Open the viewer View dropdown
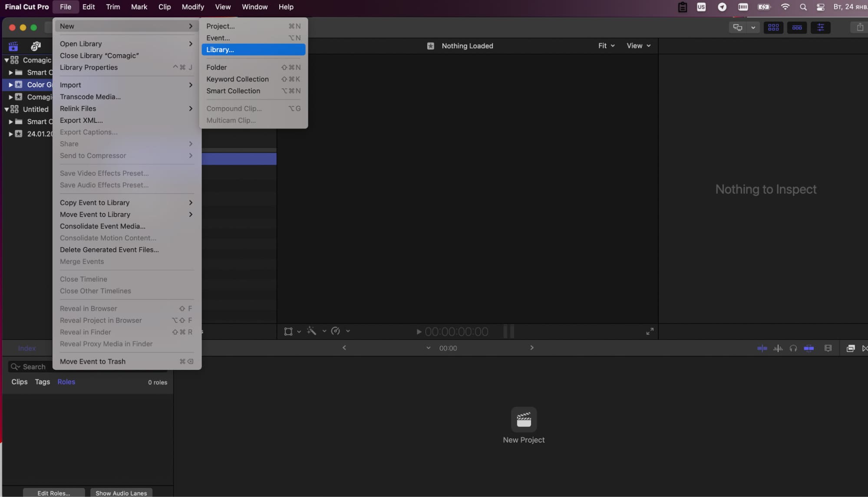The image size is (868, 497). click(638, 46)
